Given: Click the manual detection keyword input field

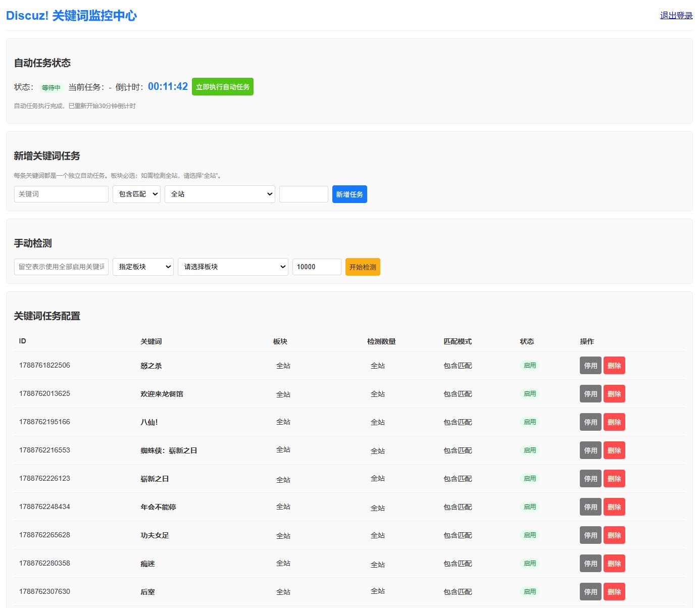Looking at the screenshot, I should coord(61,267).
